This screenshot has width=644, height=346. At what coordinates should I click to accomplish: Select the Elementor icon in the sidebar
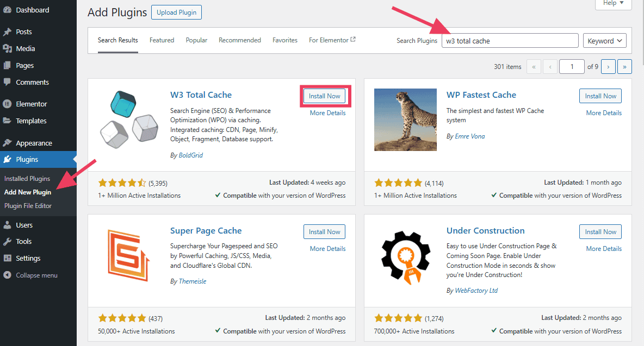(x=8, y=103)
